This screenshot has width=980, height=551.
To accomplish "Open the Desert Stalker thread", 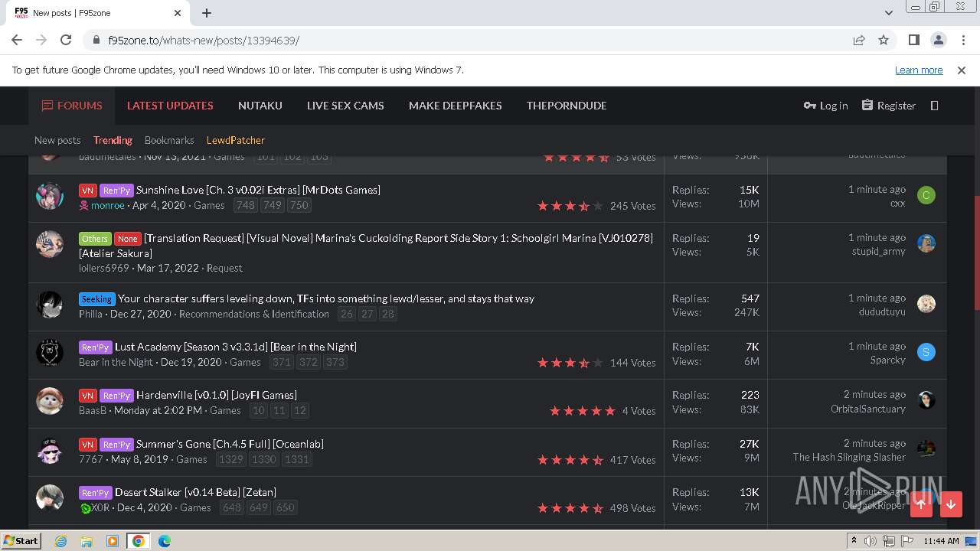I will pyautogui.click(x=195, y=492).
